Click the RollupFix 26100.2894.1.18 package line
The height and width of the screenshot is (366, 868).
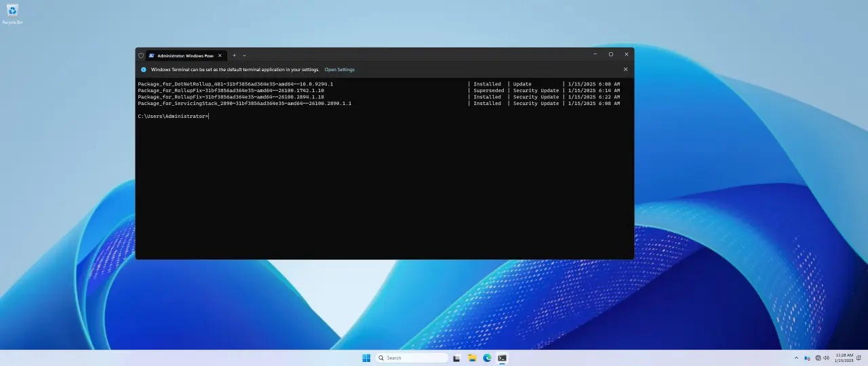click(x=231, y=97)
